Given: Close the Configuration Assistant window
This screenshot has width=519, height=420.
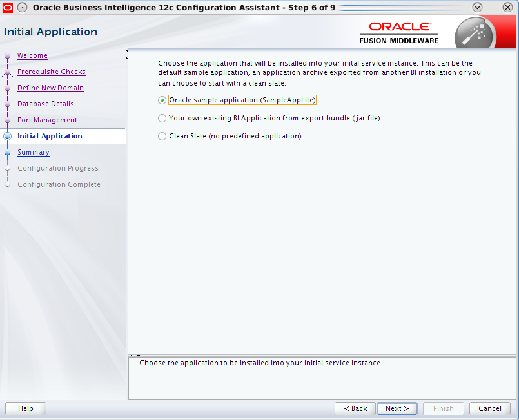Looking at the screenshot, I should tap(507, 7).
